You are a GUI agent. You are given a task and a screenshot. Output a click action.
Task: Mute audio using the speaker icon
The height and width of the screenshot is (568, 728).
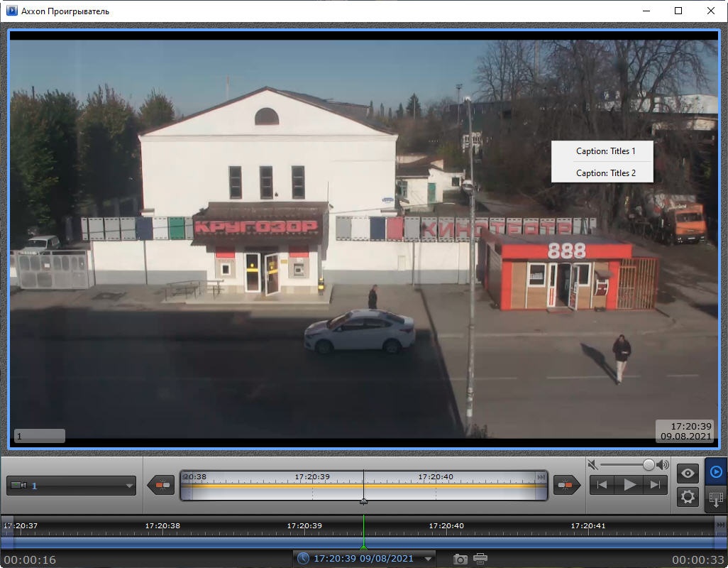[x=593, y=464]
